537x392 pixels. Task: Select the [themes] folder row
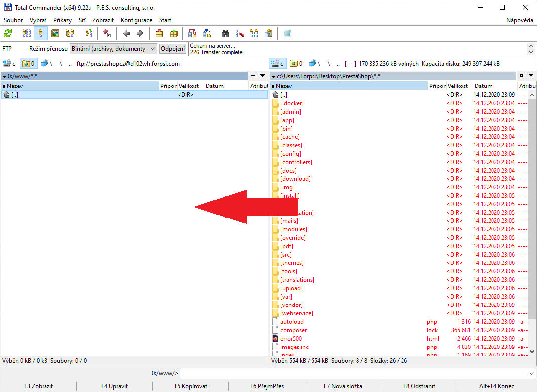pos(400,263)
